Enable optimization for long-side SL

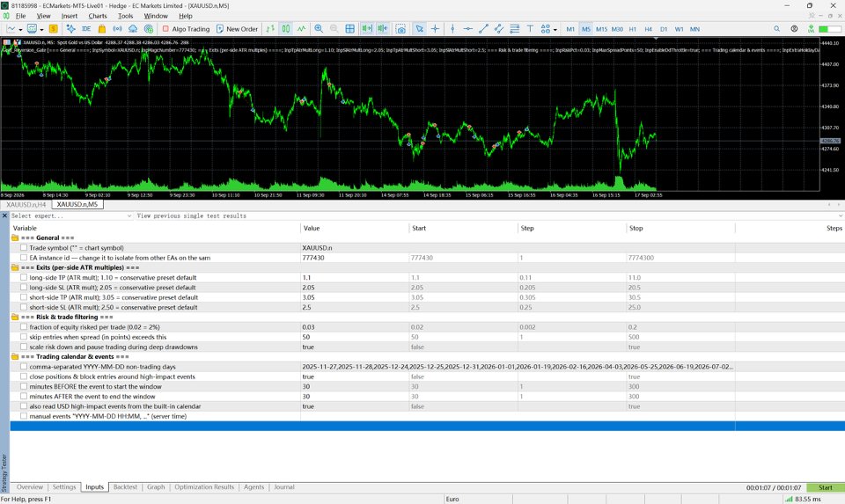pyautogui.click(x=24, y=287)
